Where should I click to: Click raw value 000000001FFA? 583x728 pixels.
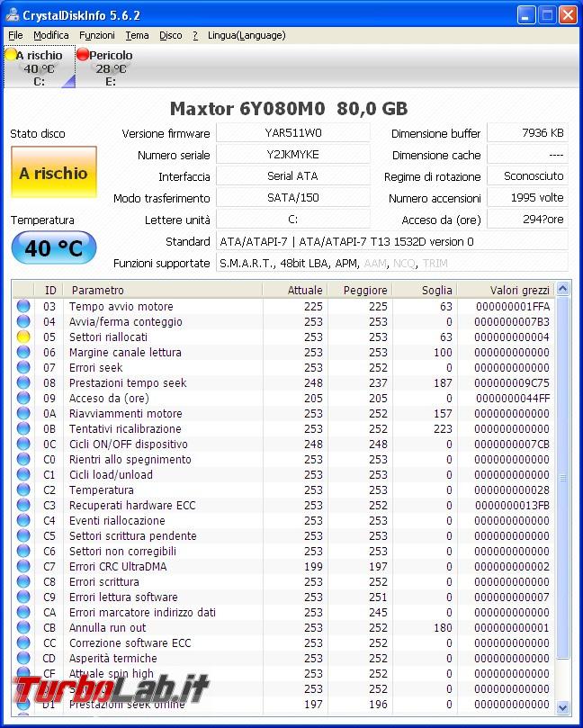(x=513, y=307)
